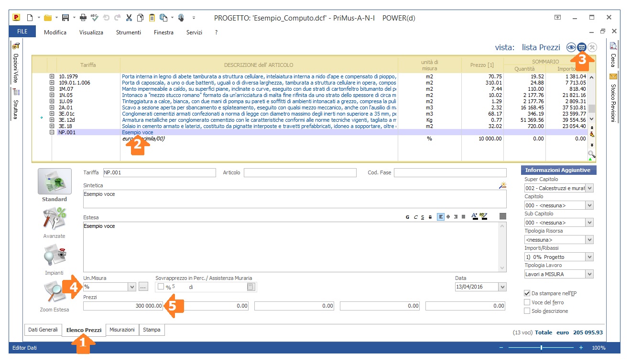631x364 pixels.
Task: Open Un.Misura dropdown
Action: 132,287
